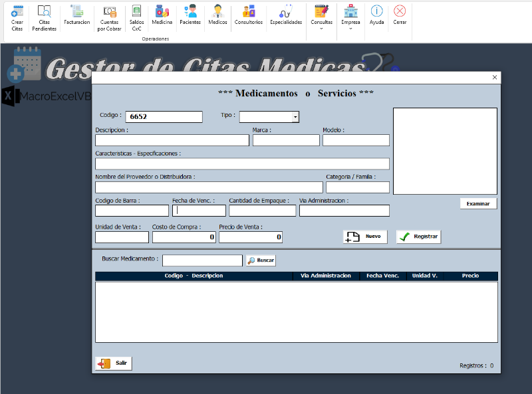Open Saldos CxC ribbon icon
This screenshot has height=394, width=532.
[136, 19]
